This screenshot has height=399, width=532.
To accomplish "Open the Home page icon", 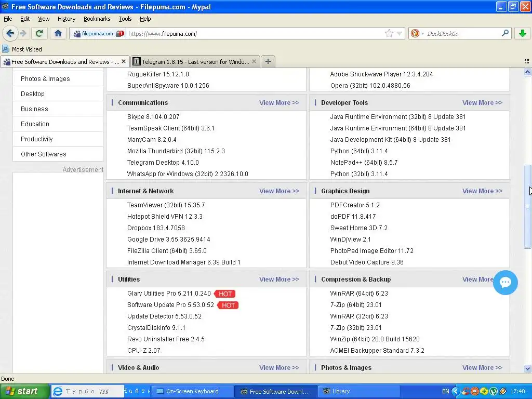I will click(58, 33).
